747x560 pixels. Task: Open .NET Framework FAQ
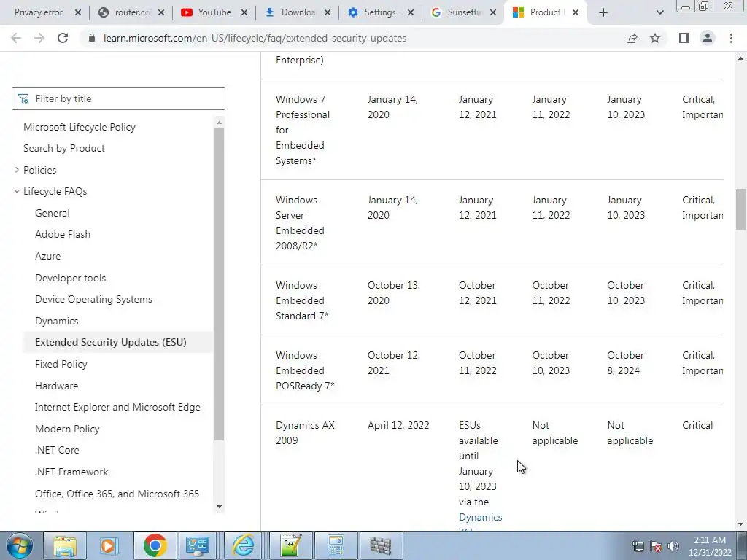(71, 472)
